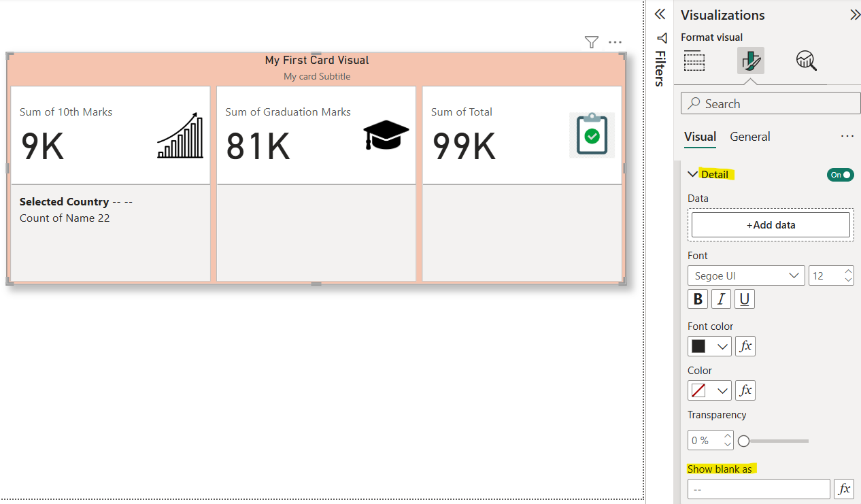Toggle bold font formatting

click(x=698, y=299)
